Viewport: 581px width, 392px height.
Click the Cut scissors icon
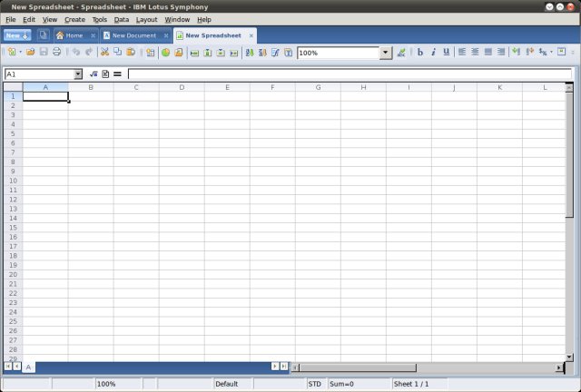click(104, 53)
